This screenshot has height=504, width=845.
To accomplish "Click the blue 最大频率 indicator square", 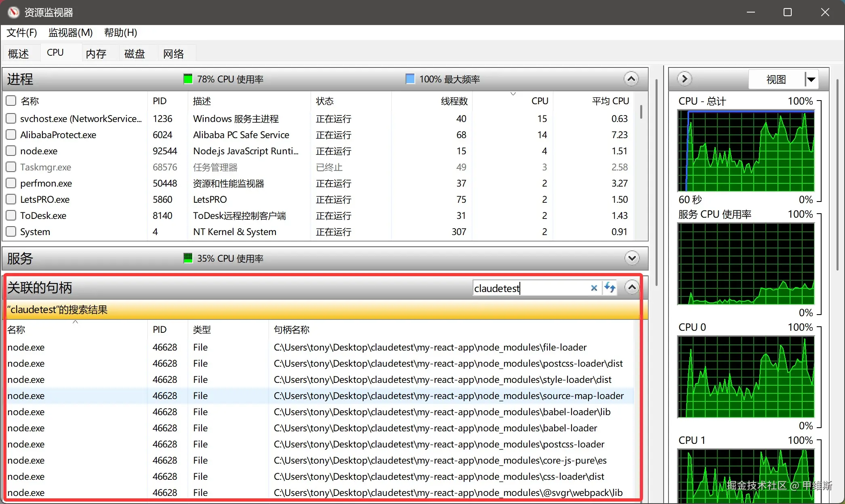I will [x=410, y=79].
